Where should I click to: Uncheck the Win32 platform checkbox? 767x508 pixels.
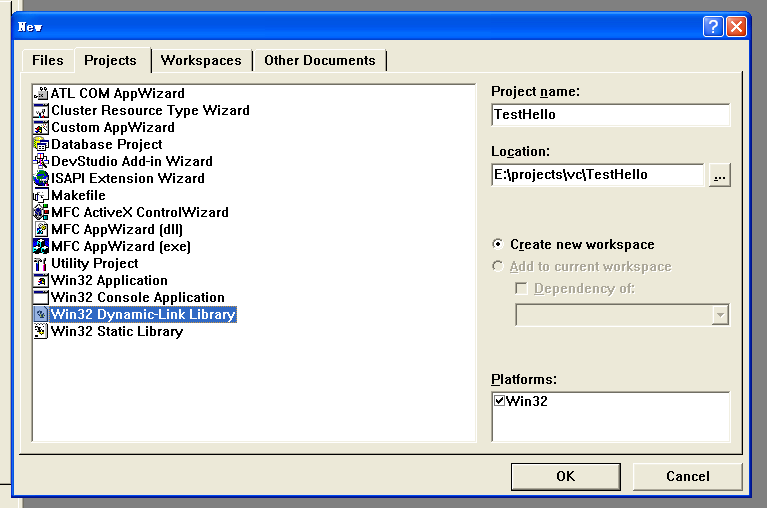[499, 401]
